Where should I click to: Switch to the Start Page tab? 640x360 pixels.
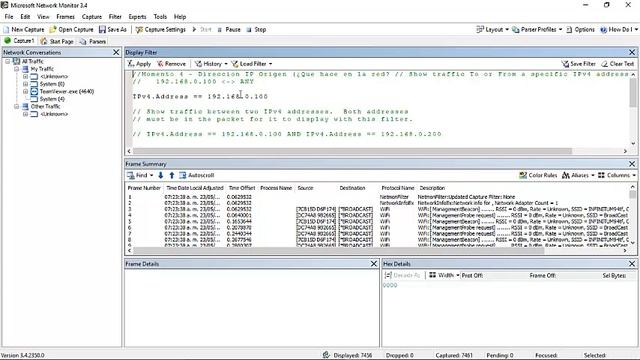pyautogui.click(x=57, y=41)
